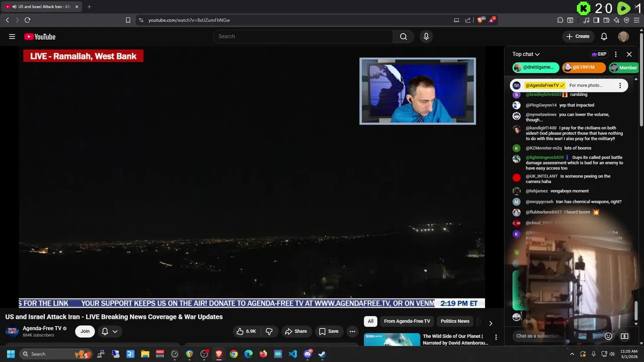Open the Brave VPN shield icon
Screen dimensions: 644x362
626,20
